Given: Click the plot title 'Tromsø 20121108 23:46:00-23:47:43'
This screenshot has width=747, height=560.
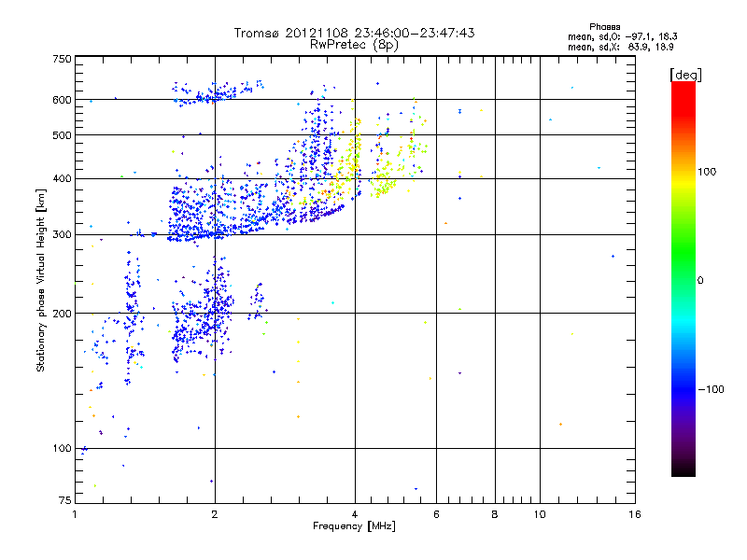Looking at the screenshot, I should tap(355, 33).
